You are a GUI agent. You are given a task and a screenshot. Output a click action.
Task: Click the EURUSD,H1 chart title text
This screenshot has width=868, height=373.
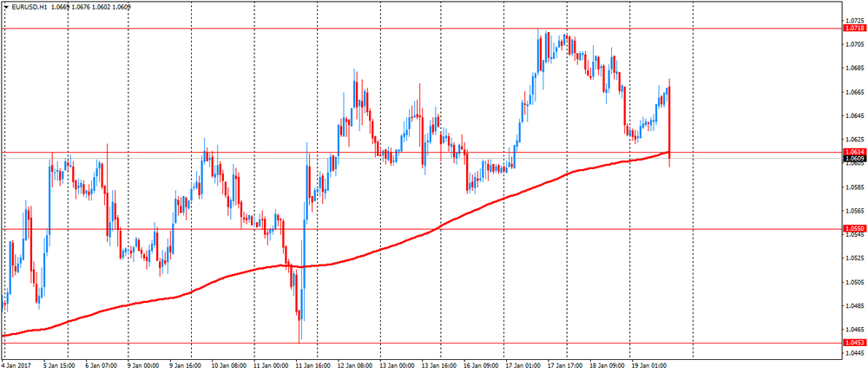[30, 8]
